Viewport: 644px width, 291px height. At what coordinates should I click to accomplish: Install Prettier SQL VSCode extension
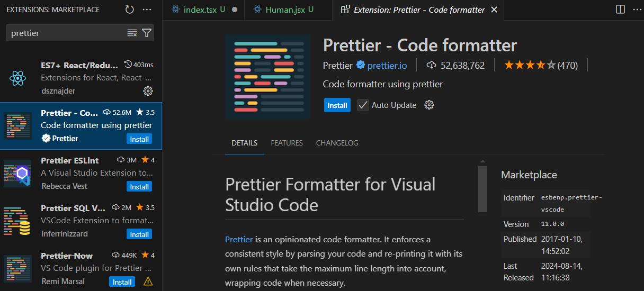click(139, 234)
